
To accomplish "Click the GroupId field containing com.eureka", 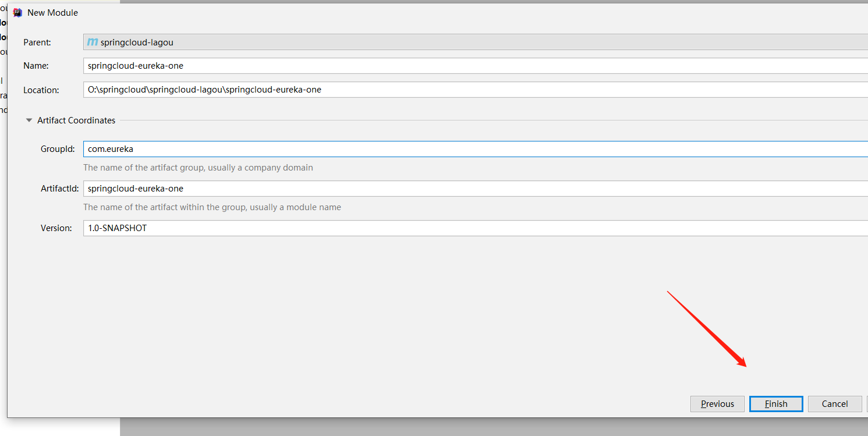I will click(x=476, y=149).
